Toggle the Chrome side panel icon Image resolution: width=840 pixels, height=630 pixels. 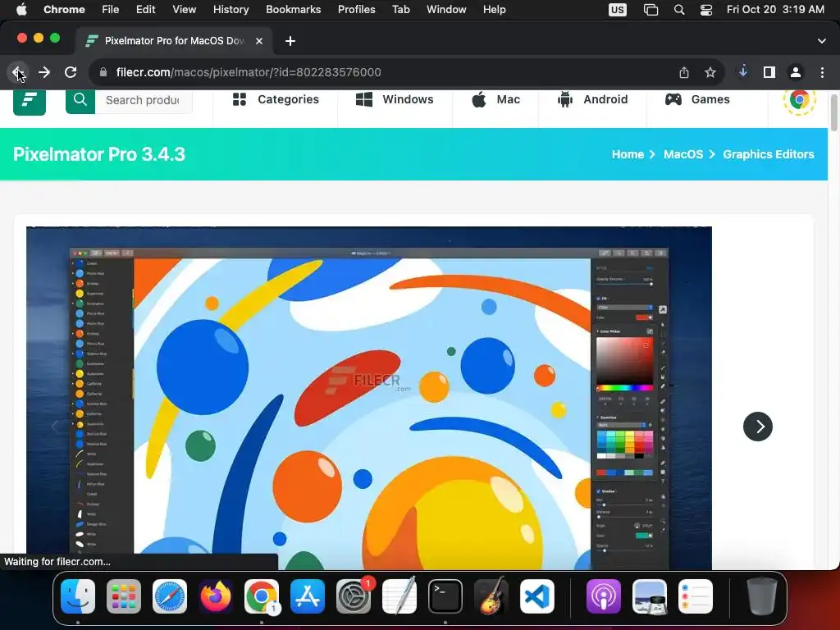pos(769,72)
